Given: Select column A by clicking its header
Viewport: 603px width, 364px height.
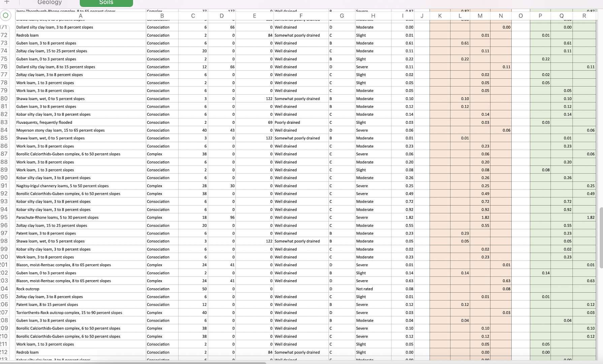Looking at the screenshot, I should (81, 15).
